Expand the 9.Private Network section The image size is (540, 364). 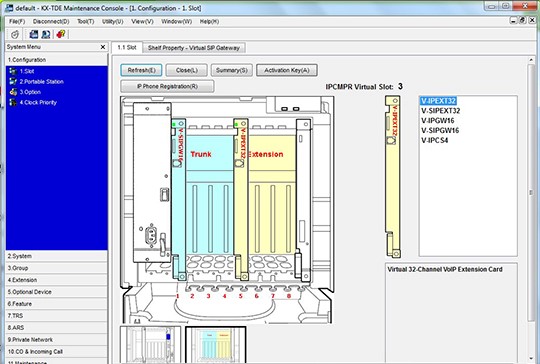[56, 340]
